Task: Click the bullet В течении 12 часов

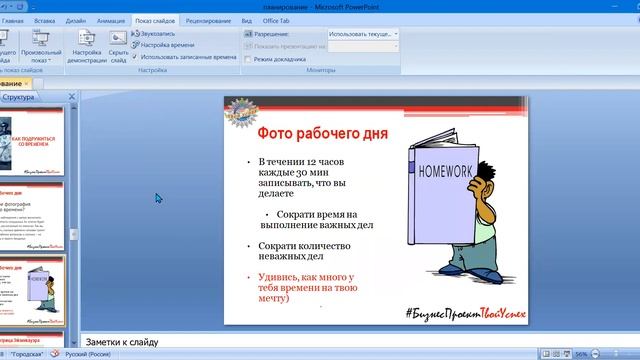Action: pos(302,178)
